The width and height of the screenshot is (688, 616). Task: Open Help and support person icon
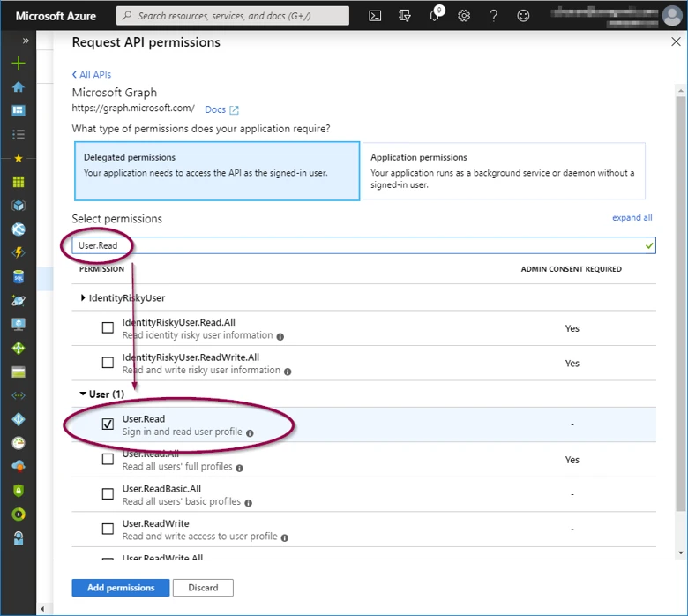19,537
